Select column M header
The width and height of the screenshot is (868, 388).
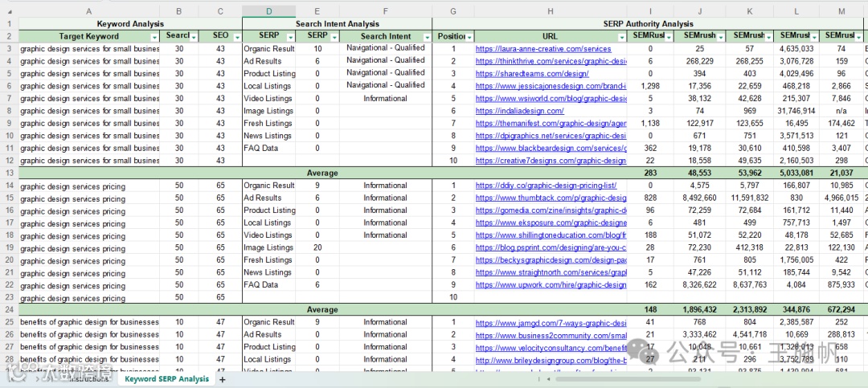tap(841, 11)
